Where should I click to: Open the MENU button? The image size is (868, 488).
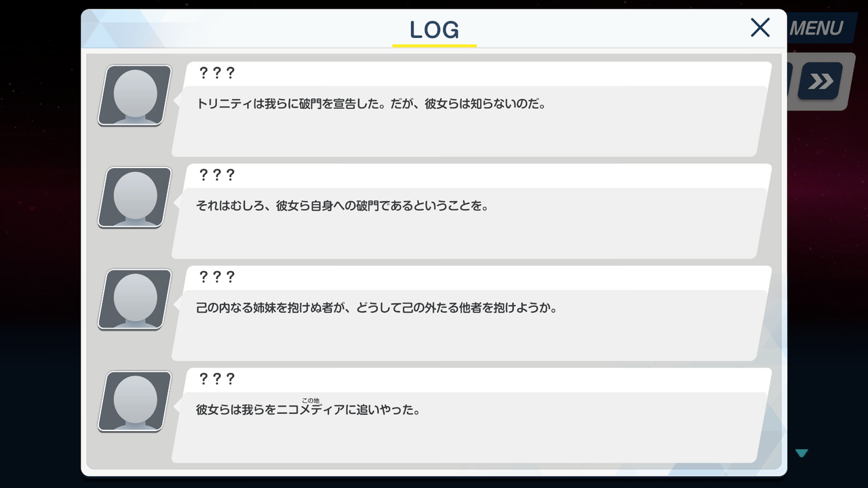pos(816,28)
